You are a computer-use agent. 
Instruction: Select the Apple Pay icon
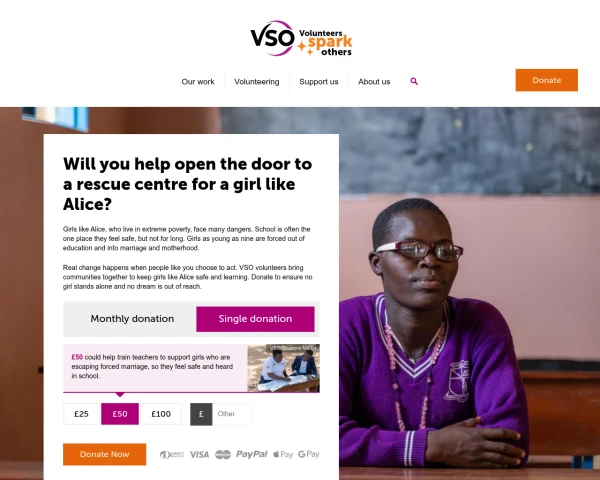coord(283,454)
